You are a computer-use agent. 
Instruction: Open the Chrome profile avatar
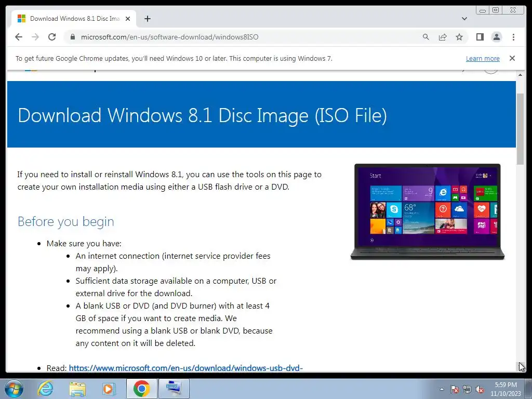[496, 37]
